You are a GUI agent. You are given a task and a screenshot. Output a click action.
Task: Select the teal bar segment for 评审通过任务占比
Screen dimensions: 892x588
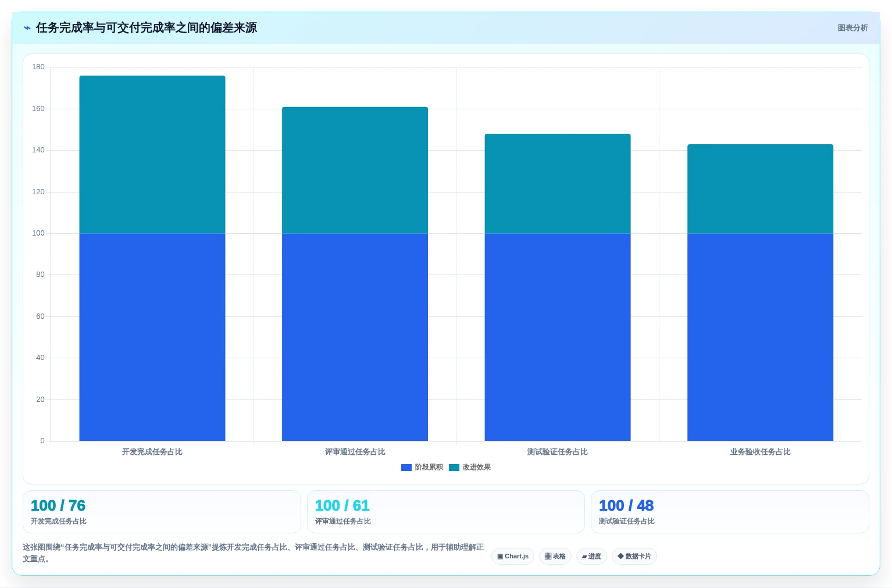[355, 170]
